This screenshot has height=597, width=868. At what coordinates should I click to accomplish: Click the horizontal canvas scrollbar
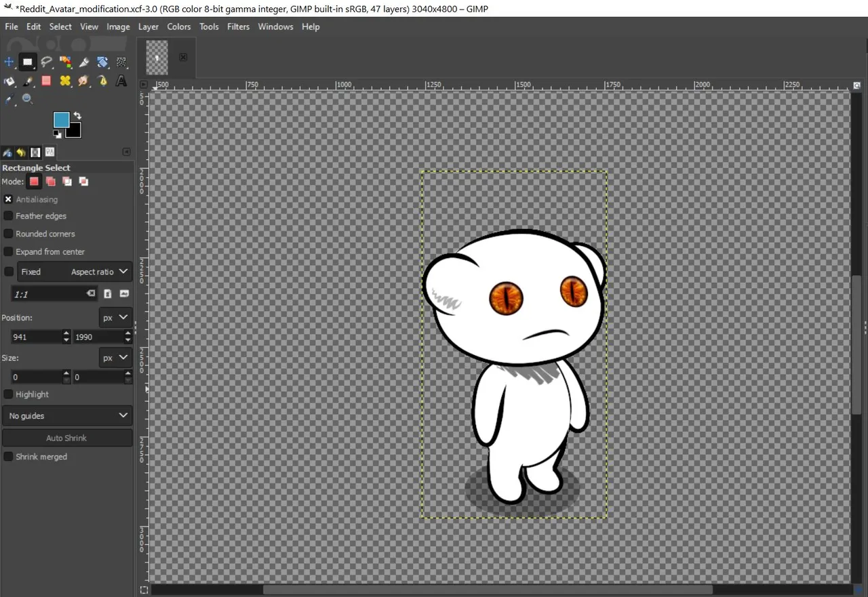point(488,590)
